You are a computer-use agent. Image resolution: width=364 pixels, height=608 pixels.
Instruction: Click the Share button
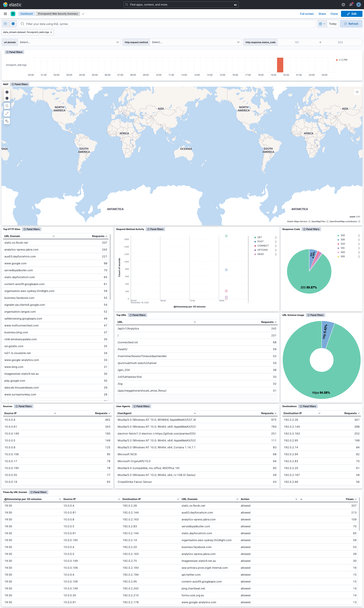click(x=322, y=14)
